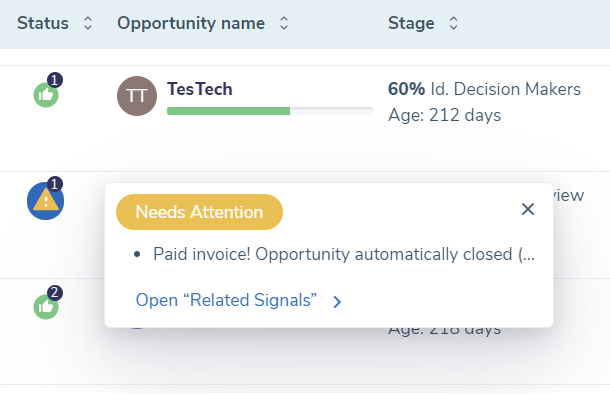This screenshot has height=394, width=610.
Task: Sort by Opportunity name using arrows icon
Action: (x=284, y=23)
